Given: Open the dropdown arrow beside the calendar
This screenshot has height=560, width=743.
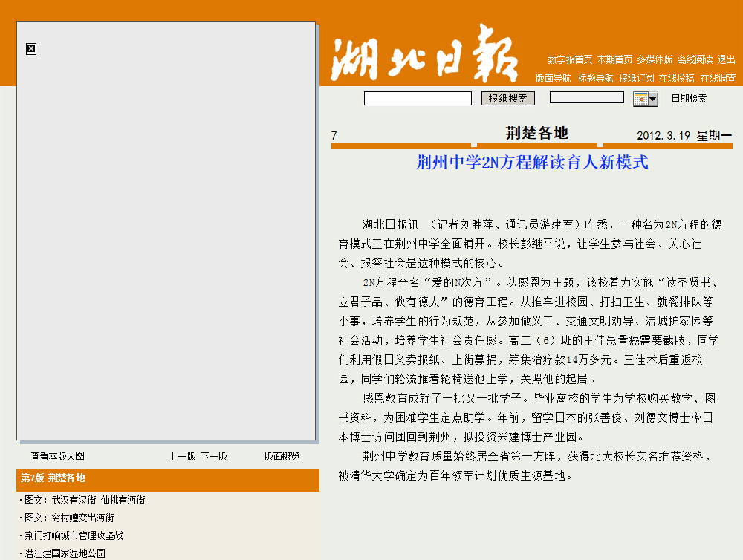Looking at the screenshot, I should pos(653,99).
